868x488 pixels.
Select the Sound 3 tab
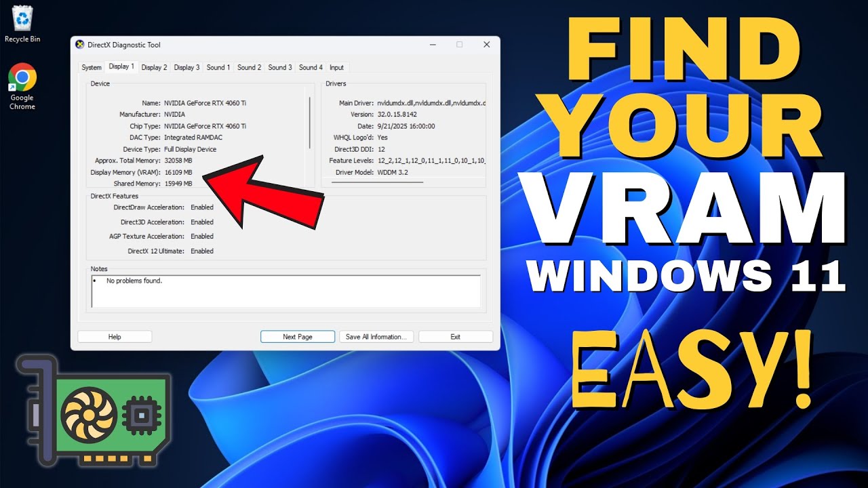tap(280, 68)
